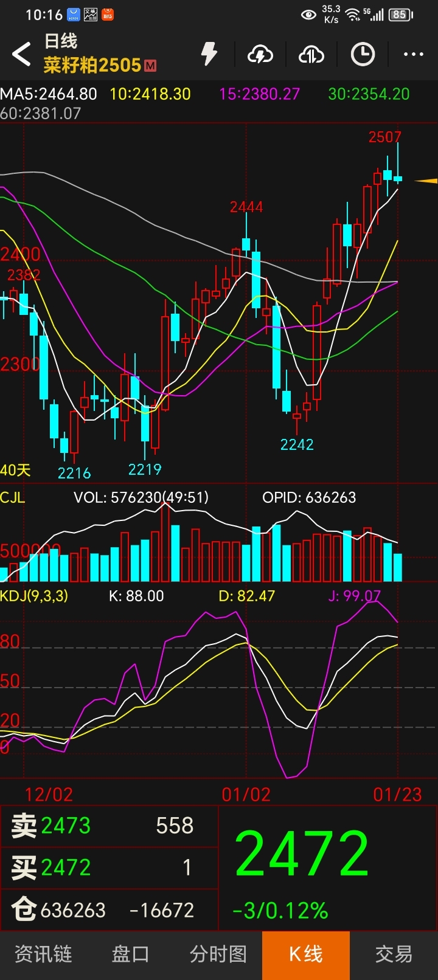The height and width of the screenshot is (980, 438).
Task: Tap the sell volume 558
Action: tap(175, 826)
